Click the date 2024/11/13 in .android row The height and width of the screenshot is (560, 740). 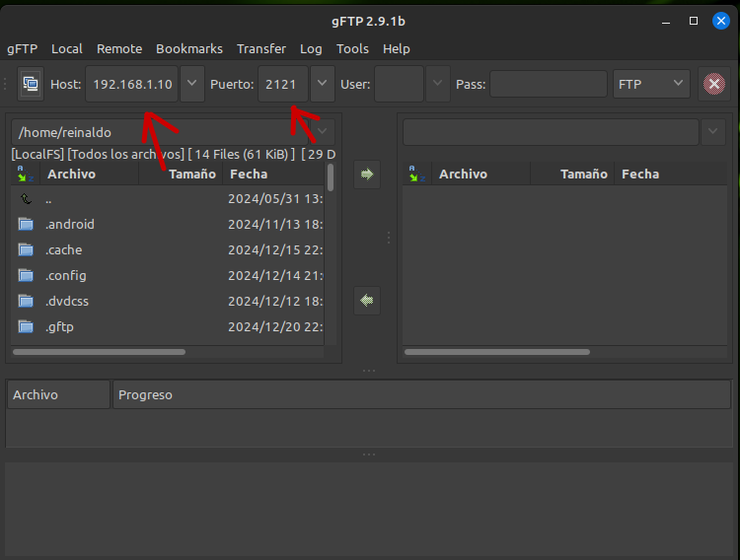(x=263, y=224)
